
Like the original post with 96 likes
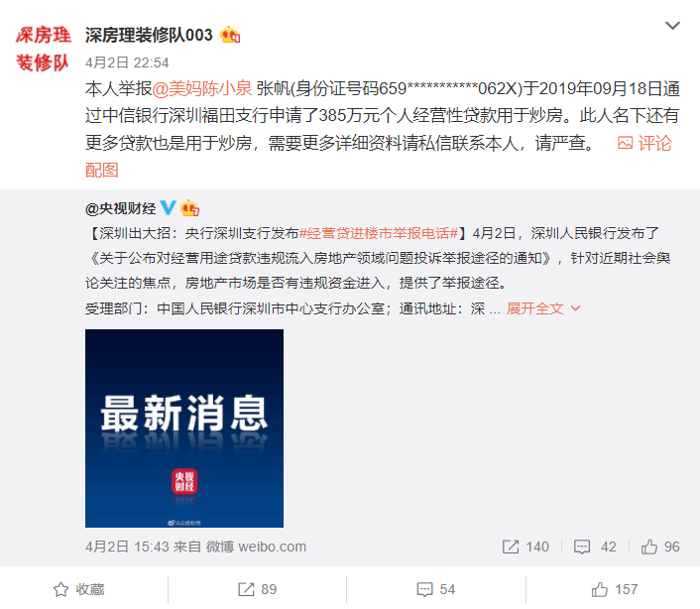660,547
